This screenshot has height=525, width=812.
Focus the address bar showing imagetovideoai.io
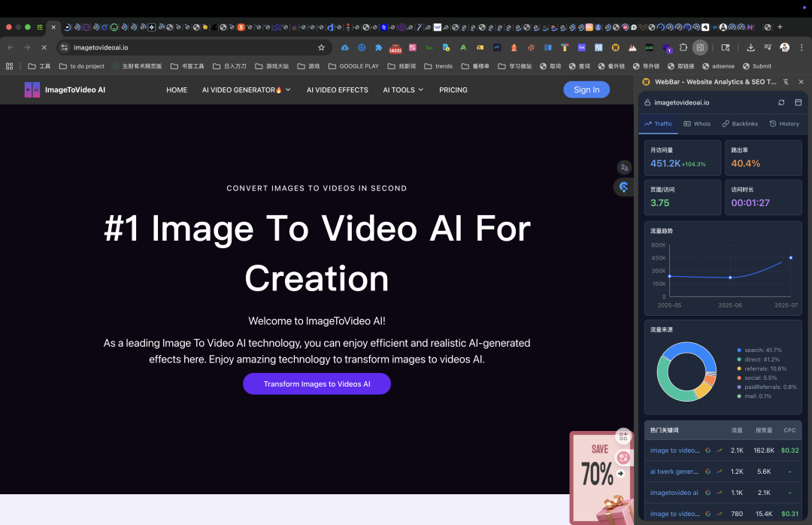(192, 47)
